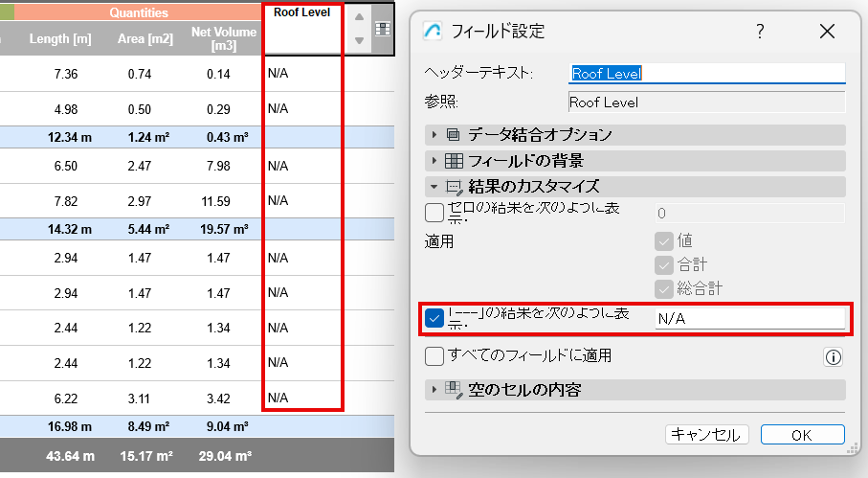This screenshot has height=478, width=868.
Task: Click the 適用 label in dialog
Action: pyautogui.click(x=439, y=241)
